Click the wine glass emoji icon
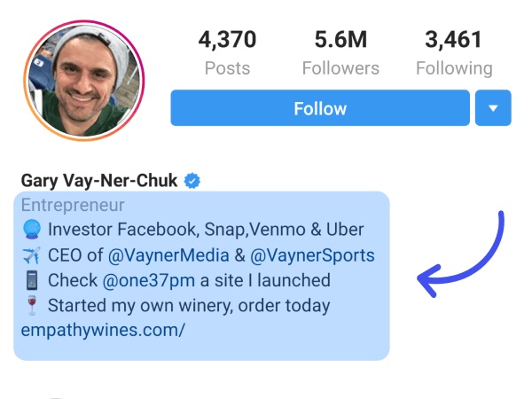Viewport: 532px width, 399px height. click(x=32, y=305)
